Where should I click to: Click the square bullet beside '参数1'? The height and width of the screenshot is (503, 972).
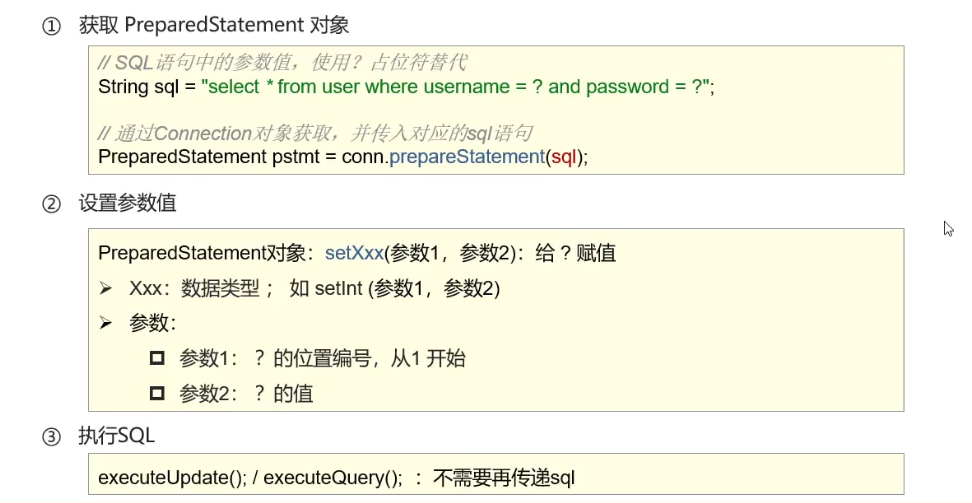coord(156,358)
